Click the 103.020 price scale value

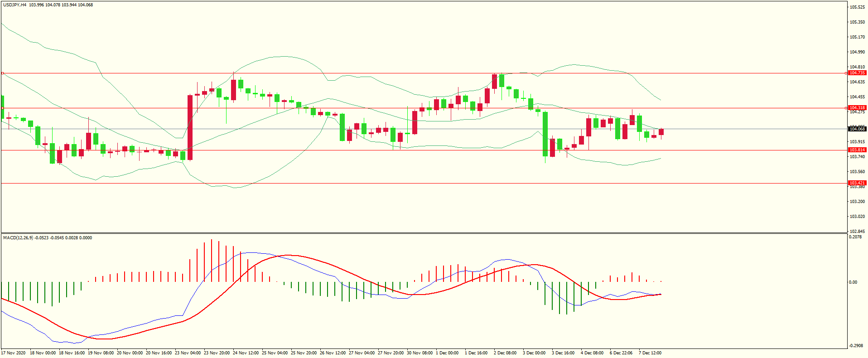[857, 217]
